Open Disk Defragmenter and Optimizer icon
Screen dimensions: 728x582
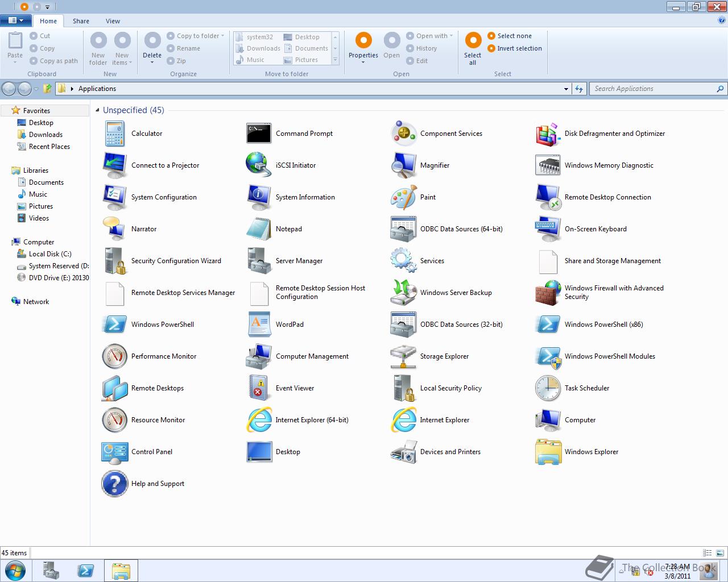[x=548, y=134]
